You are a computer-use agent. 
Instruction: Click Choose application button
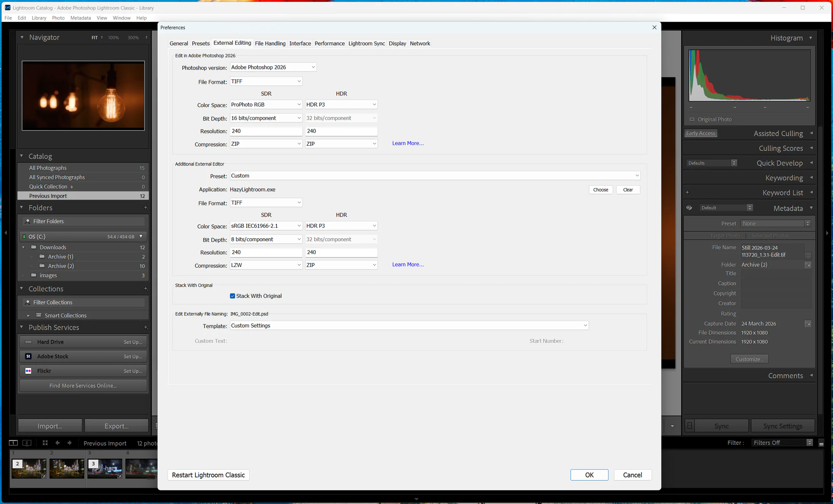[x=601, y=190]
